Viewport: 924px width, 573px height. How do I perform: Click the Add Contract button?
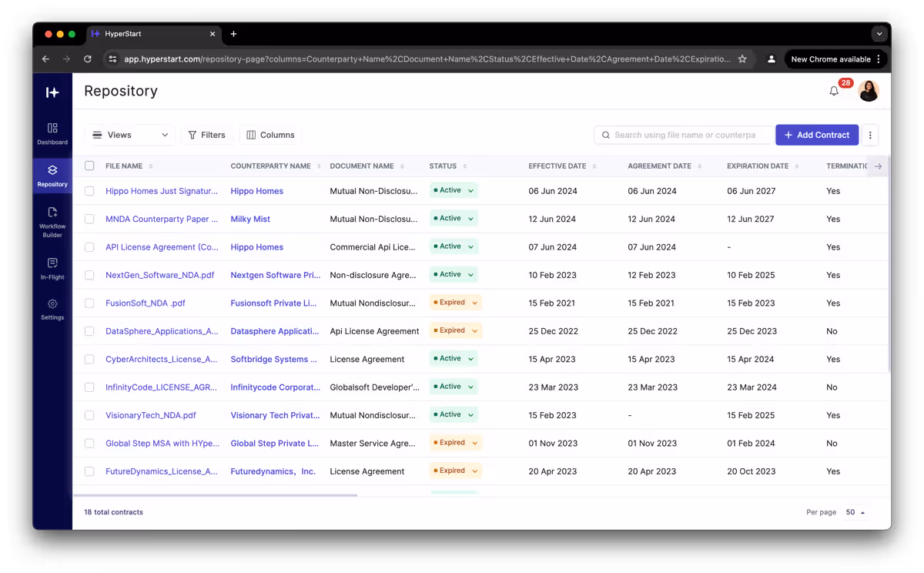click(816, 135)
